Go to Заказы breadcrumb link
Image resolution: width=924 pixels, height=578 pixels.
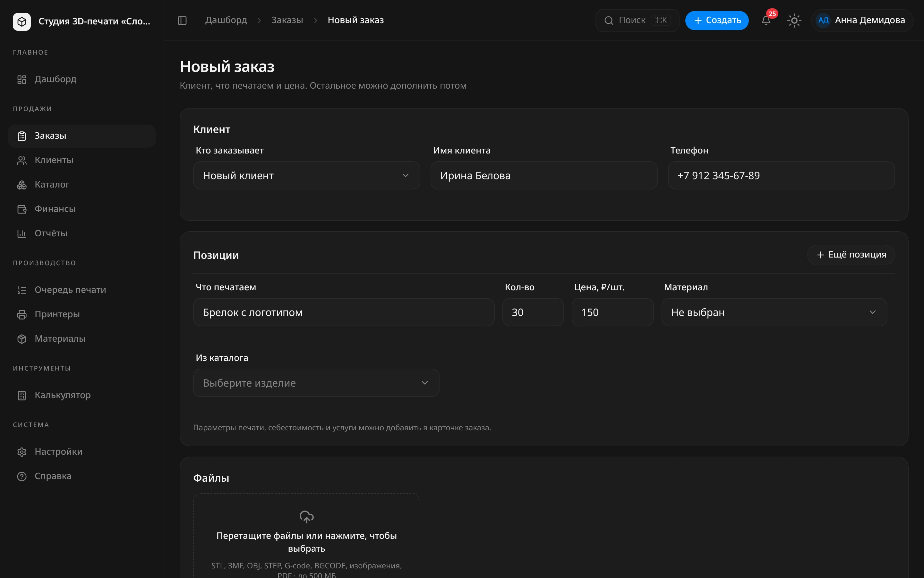pos(287,20)
